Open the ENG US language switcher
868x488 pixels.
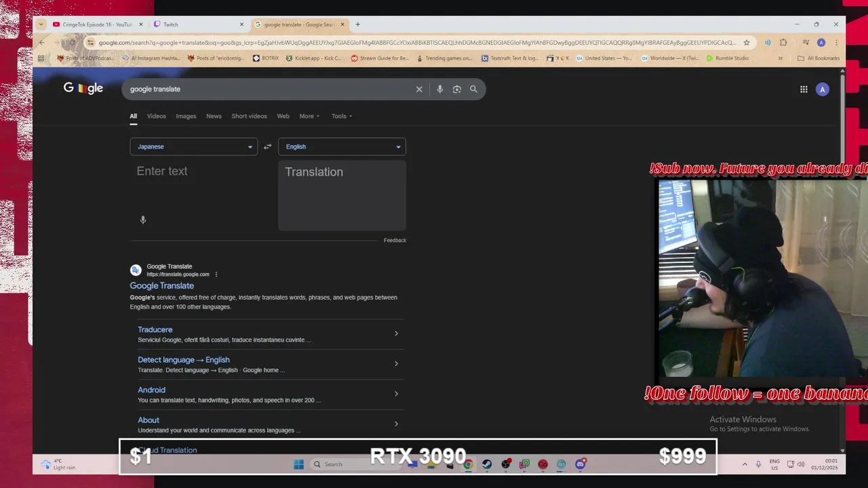[x=774, y=464]
